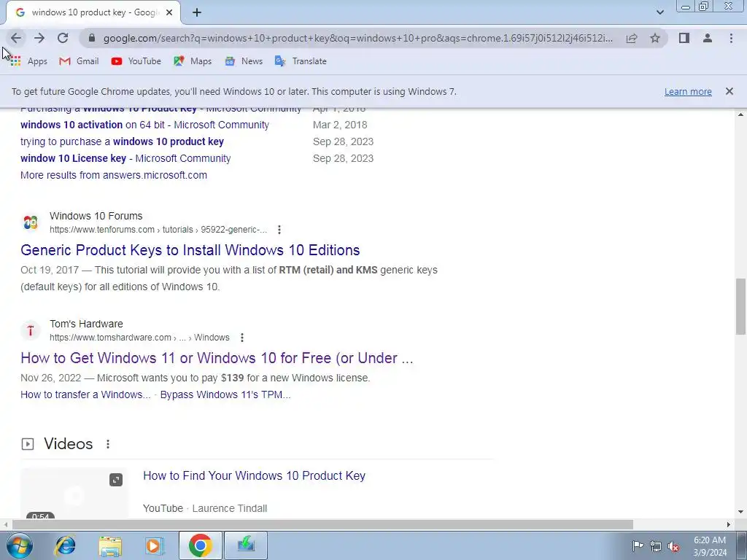Image resolution: width=747 pixels, height=560 pixels.
Task: Open News from bookmarks bar
Action: click(x=244, y=61)
